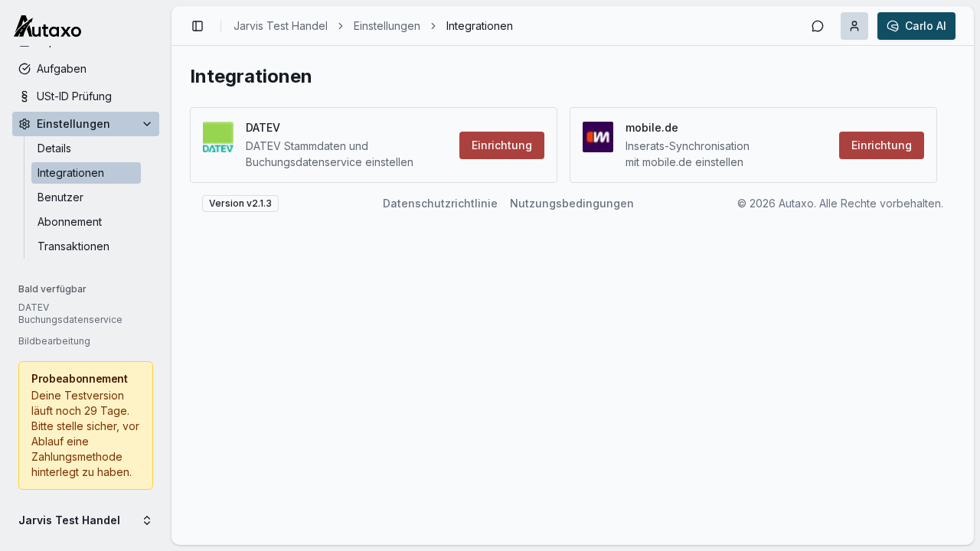Viewport: 980px width, 551px height.
Task: Click the mobile.de logo thumbnail
Action: pyautogui.click(x=598, y=137)
